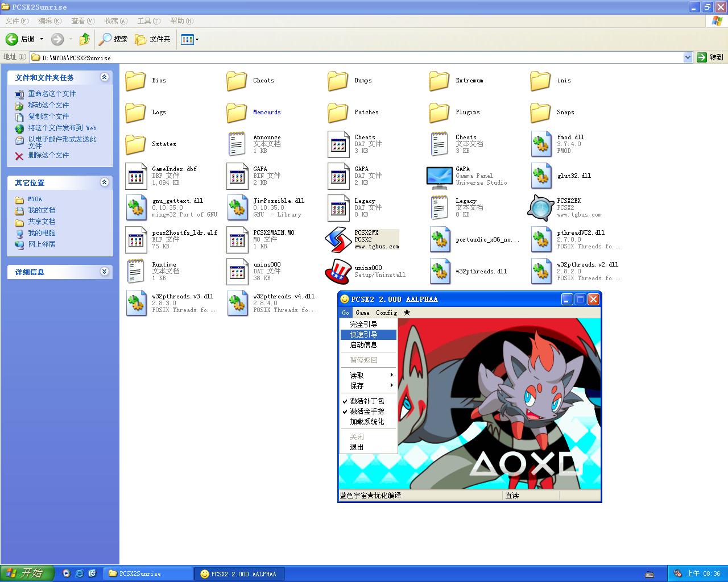Toggle the 激活金手指 checked option
This screenshot has height=582, width=728.
pyautogui.click(x=367, y=411)
